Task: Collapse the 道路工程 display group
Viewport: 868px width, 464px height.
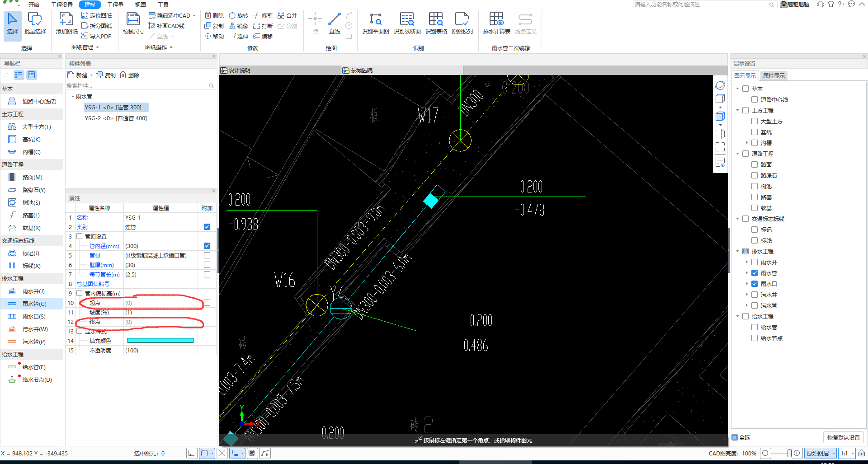Action: (737, 154)
